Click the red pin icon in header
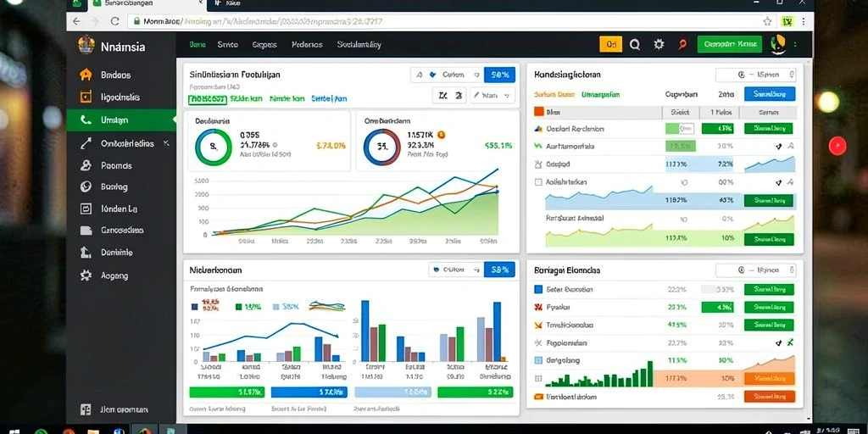 pyautogui.click(x=682, y=45)
